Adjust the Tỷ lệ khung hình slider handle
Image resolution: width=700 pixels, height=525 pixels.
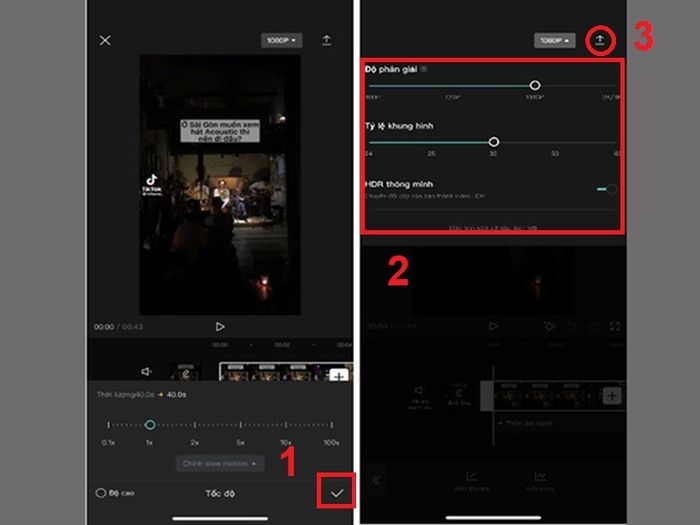click(494, 142)
